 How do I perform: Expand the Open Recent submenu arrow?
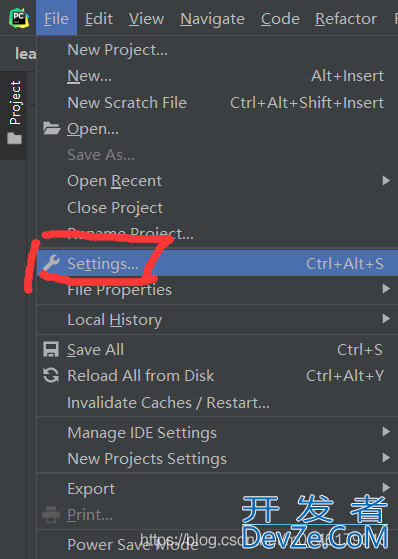click(386, 181)
